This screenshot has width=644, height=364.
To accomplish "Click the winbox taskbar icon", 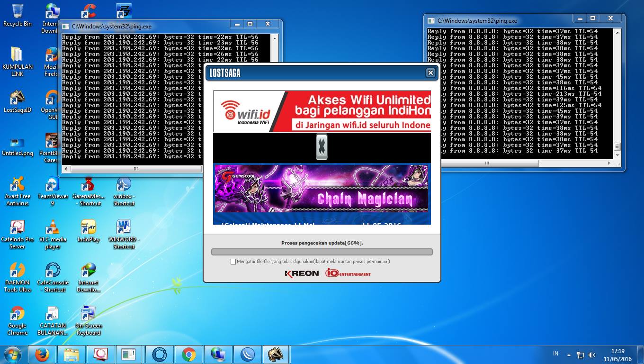I will click(247, 355).
